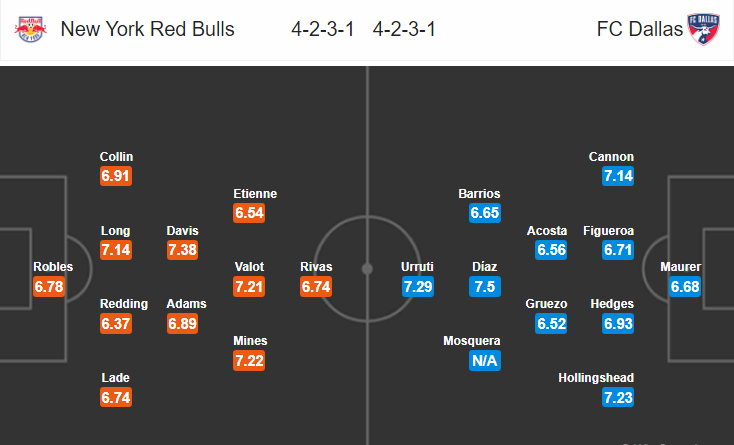This screenshot has width=734, height=445.
Task: Select Mosquera's N/A rating badge
Action: [x=485, y=360]
